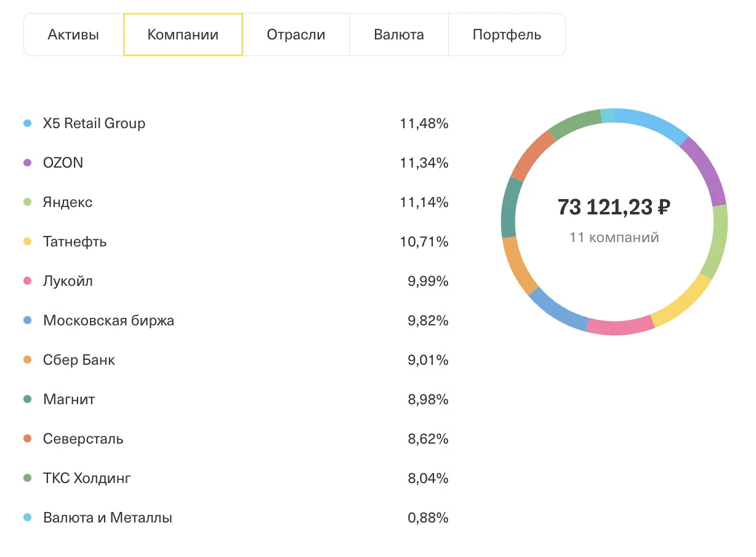Switch to the Активы tab
The width and height of the screenshot is (756, 557).
[73, 35]
